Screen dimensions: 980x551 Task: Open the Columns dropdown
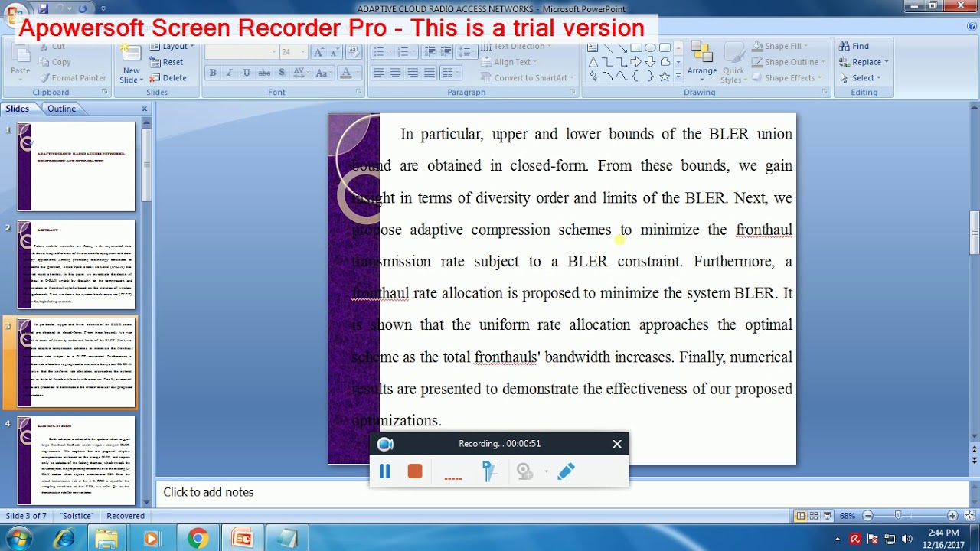(x=451, y=73)
